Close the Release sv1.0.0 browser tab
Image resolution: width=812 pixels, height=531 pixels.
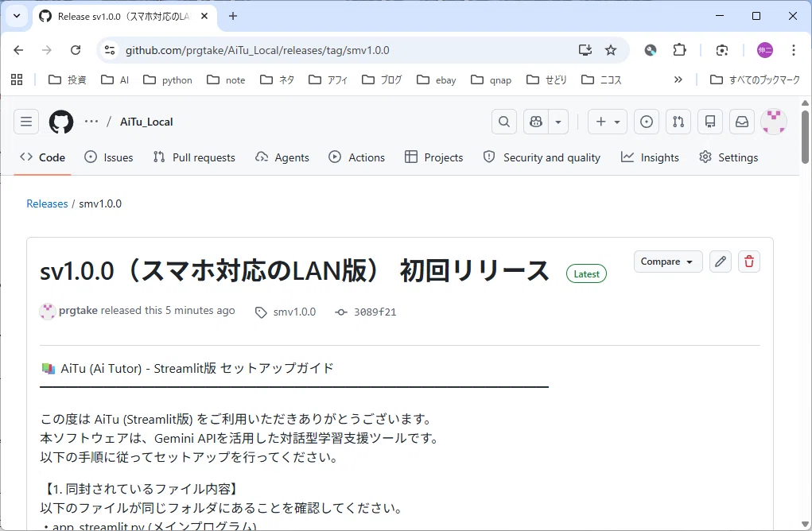pos(204,16)
